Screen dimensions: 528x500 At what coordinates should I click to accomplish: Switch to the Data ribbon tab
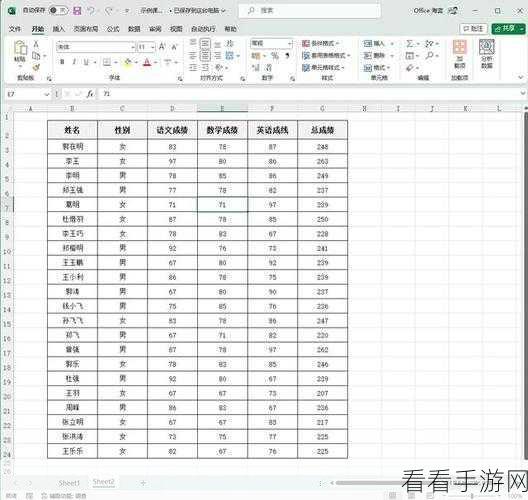click(x=134, y=29)
